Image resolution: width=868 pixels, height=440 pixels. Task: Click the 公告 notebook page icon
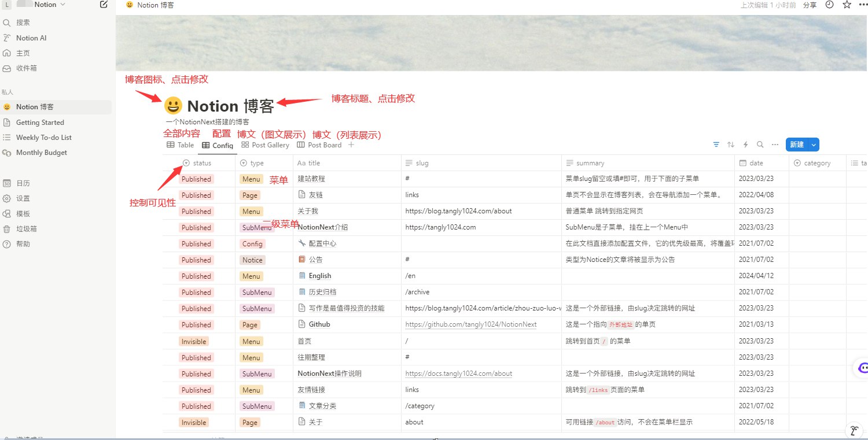[301, 260]
